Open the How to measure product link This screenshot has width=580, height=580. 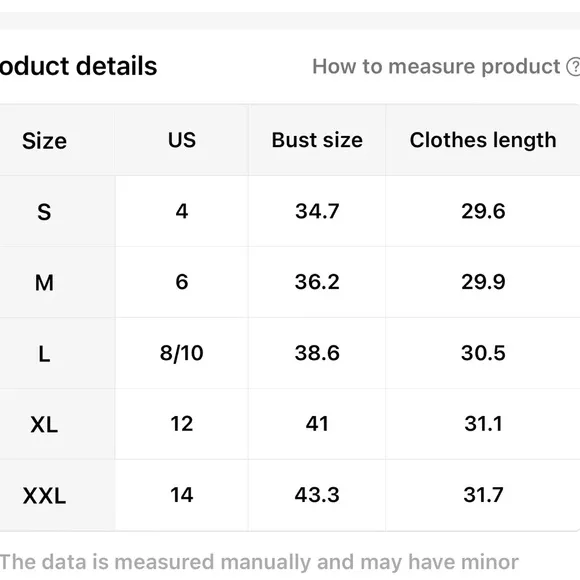(436, 67)
